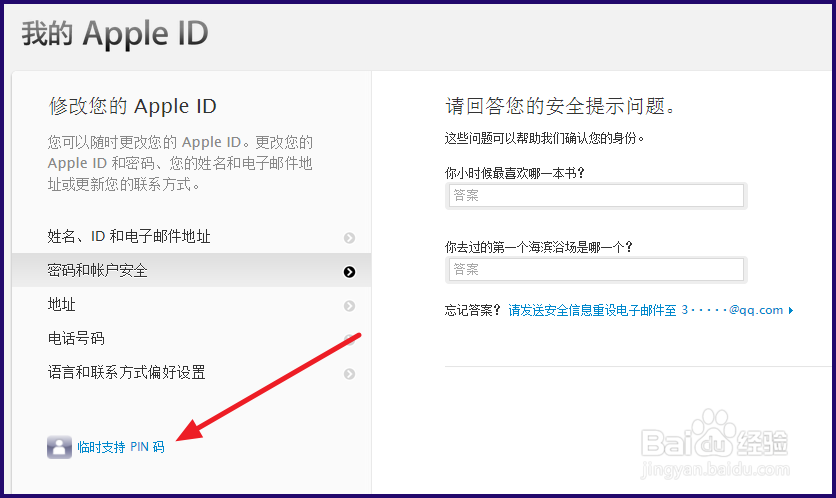
Task: Click chevron icon beside 姓名、ID 和电子邮件地址
Action: [349, 238]
